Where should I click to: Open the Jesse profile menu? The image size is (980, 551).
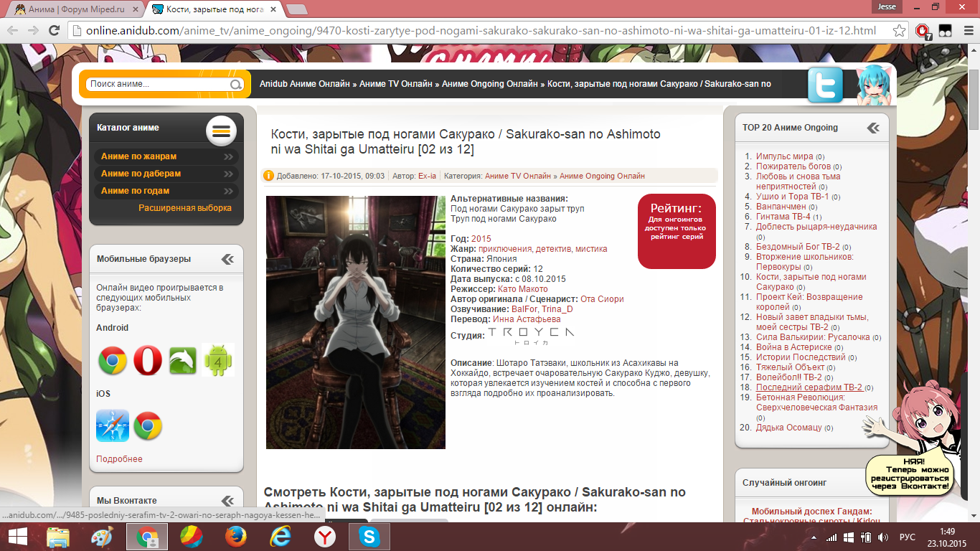(887, 6)
